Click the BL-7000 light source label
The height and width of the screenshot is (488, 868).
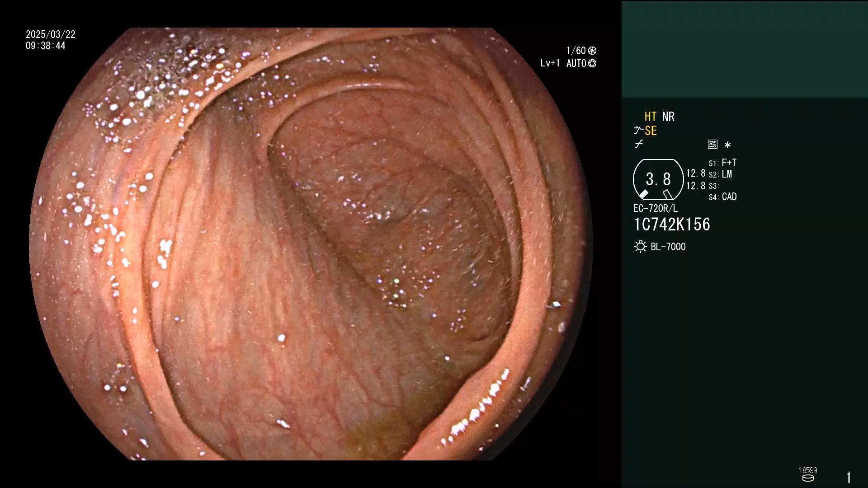tap(668, 247)
